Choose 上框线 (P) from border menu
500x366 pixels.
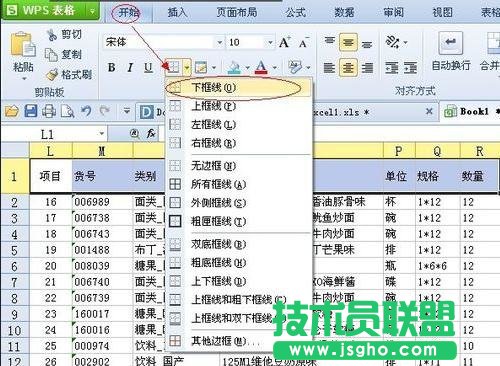click(x=239, y=106)
